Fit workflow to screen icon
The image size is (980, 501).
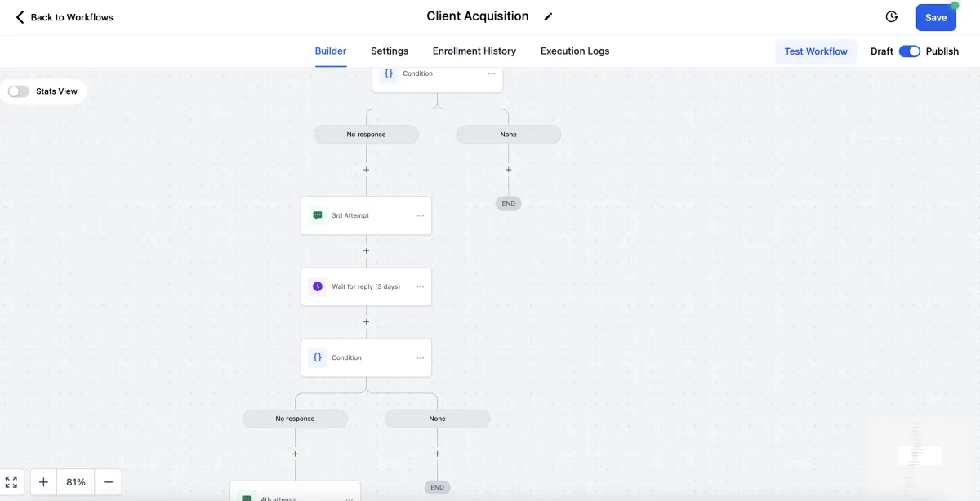pyautogui.click(x=11, y=482)
